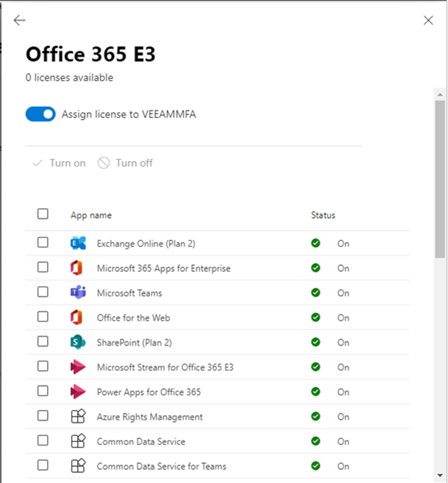Click the green status check for Azure Rights Management
The image size is (448, 483).
coord(316,416)
